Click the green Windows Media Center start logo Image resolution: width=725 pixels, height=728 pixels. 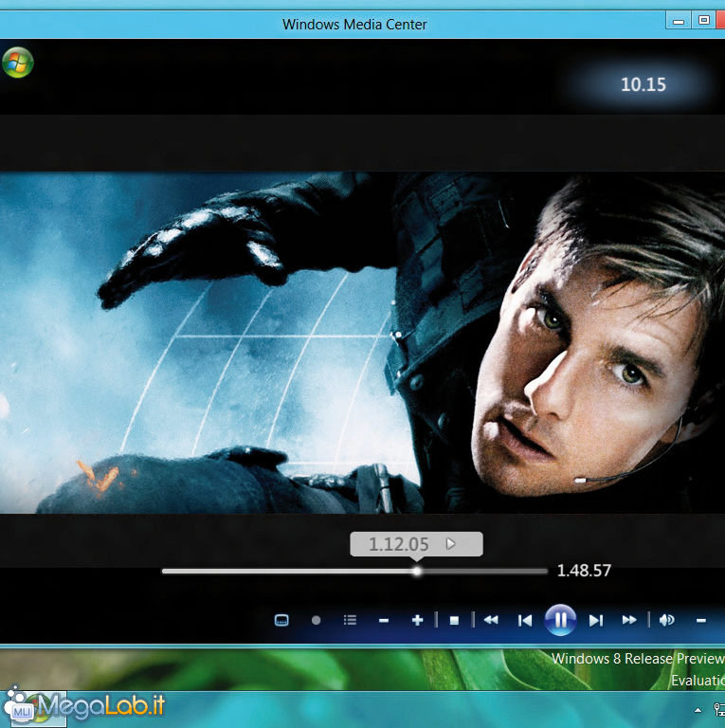[18, 63]
